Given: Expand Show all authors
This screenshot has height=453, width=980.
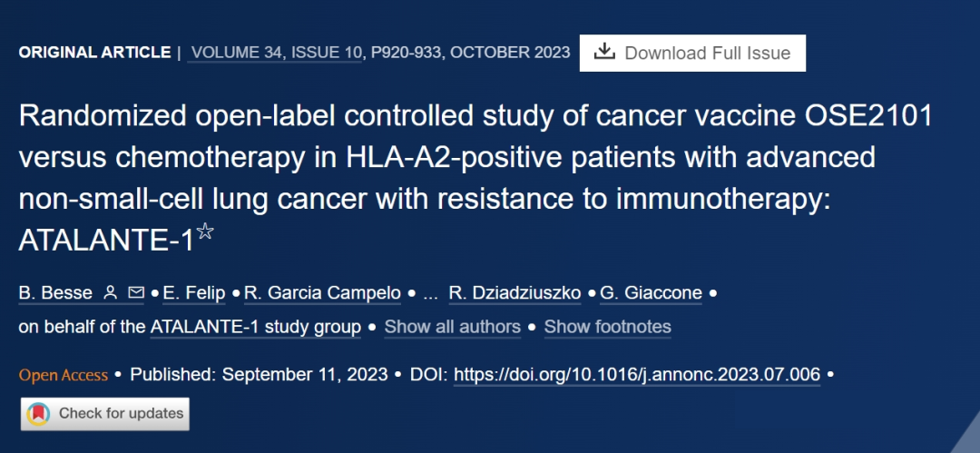Looking at the screenshot, I should click(x=453, y=327).
